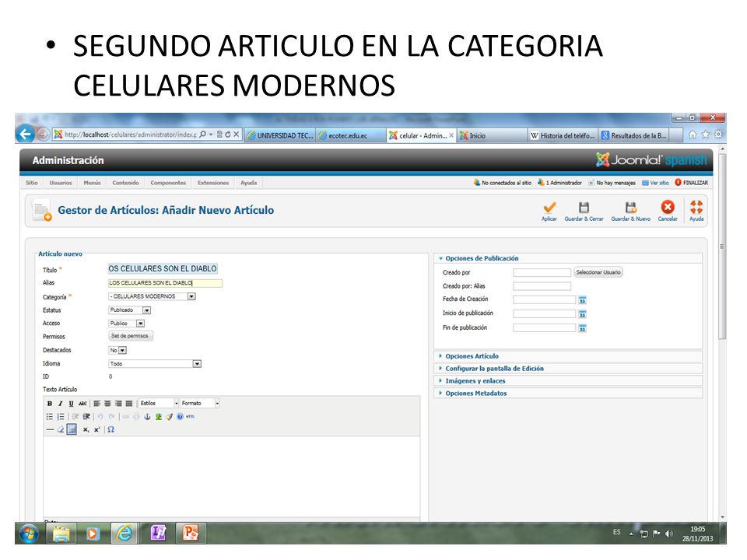Justify the article text

pyautogui.click(x=128, y=404)
